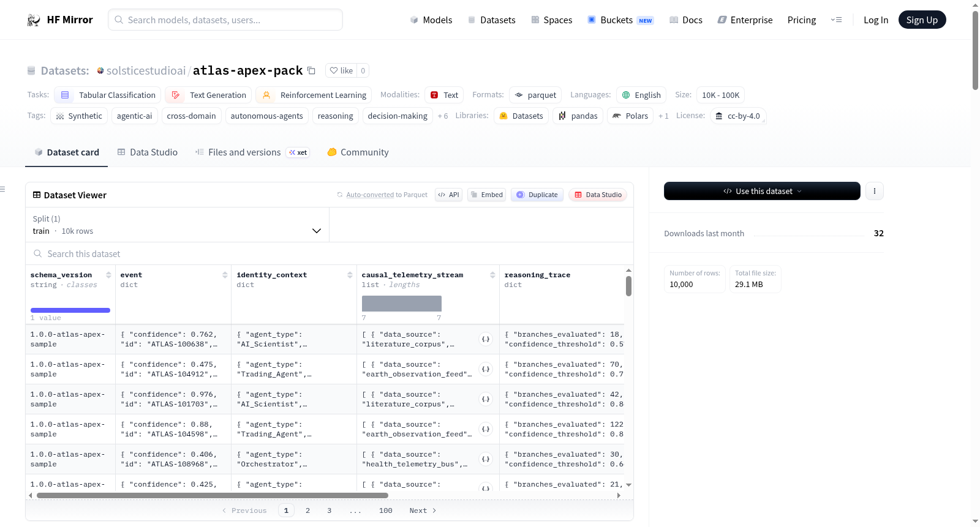Go to the Pricing page
Viewport: 980px width, 527px height.
coord(802,20)
